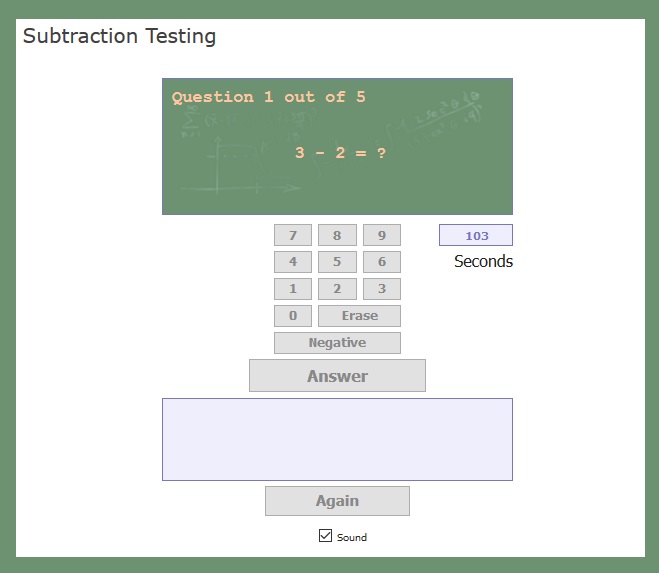
Task: Click the Erase button
Action: tap(359, 316)
